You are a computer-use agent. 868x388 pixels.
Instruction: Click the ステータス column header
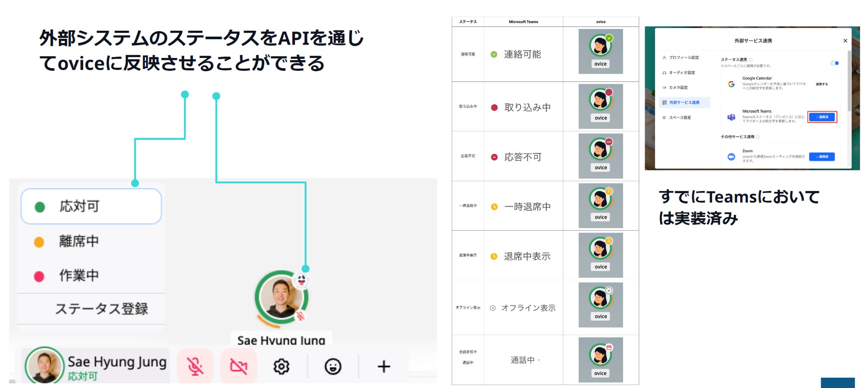click(x=468, y=22)
